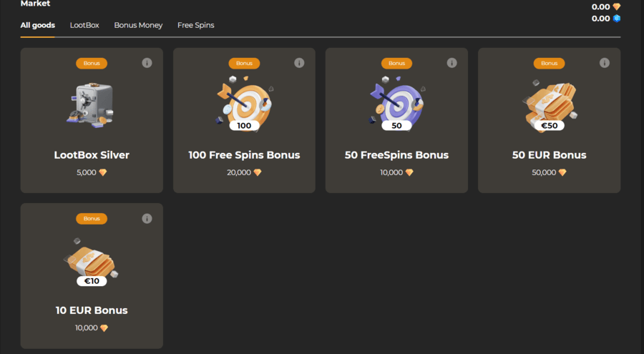View info for 50 EUR Bonus
644x354 pixels.
click(604, 63)
